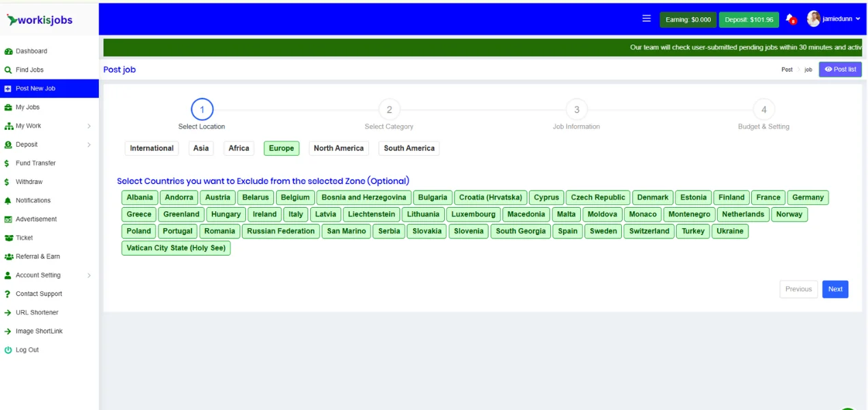Viewport: 868px width, 410px height.
Task: Toggle exclusion of Germany
Action: (x=807, y=197)
